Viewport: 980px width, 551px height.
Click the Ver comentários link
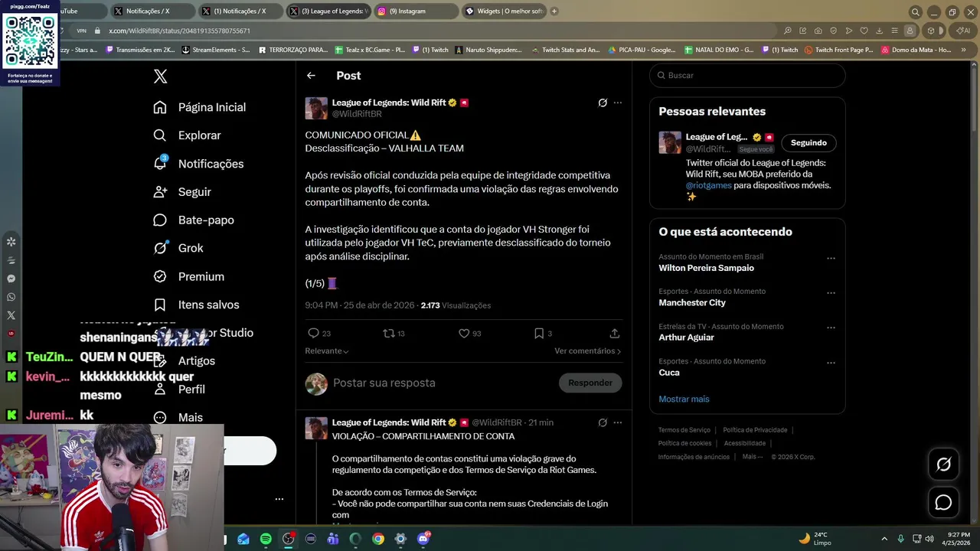tap(587, 351)
